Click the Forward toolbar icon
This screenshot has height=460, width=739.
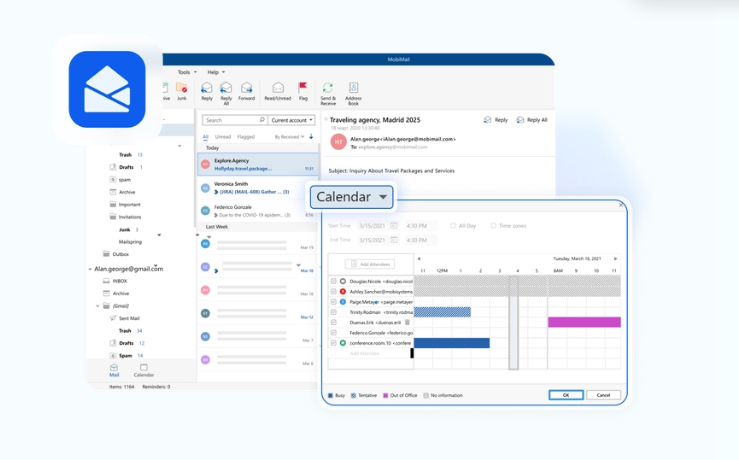[246, 88]
